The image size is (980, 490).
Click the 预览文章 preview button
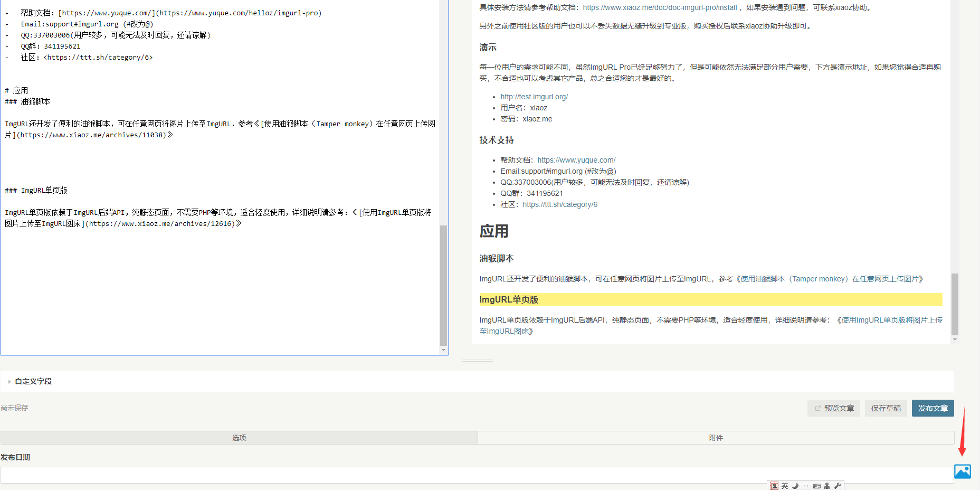click(x=834, y=408)
